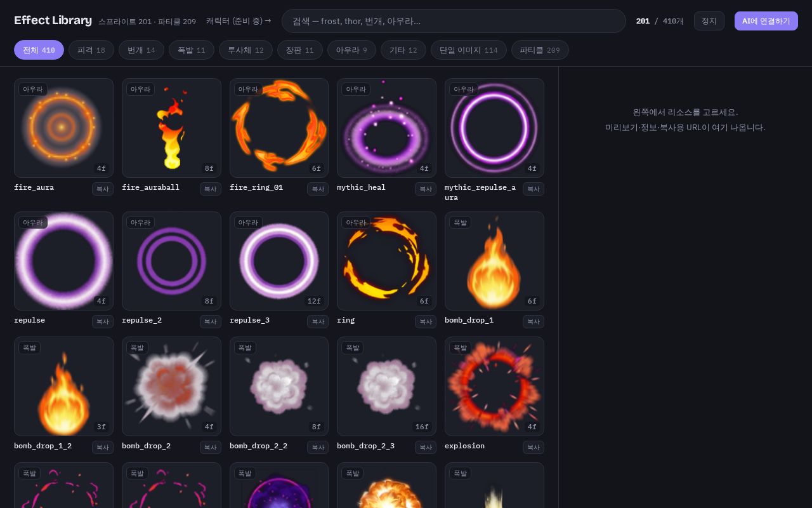The height and width of the screenshot is (508, 812).
Task: Open the bomb_drop_1_2 flame thumbnail
Action: pos(63,386)
